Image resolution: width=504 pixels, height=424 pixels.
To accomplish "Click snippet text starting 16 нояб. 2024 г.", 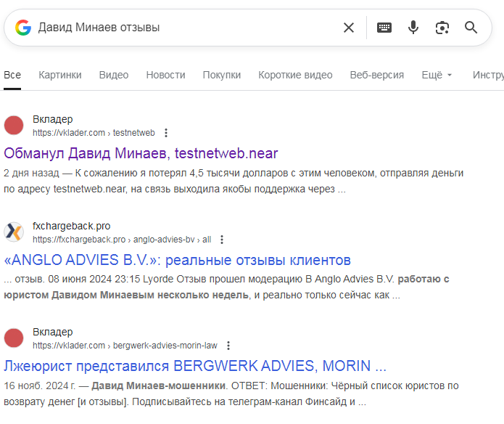I will click(x=231, y=394).
